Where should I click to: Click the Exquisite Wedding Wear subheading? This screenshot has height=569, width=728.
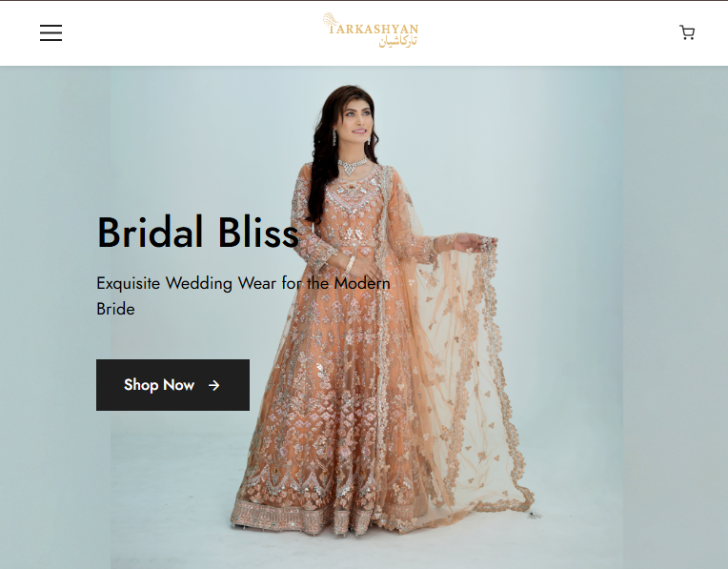[x=243, y=295]
